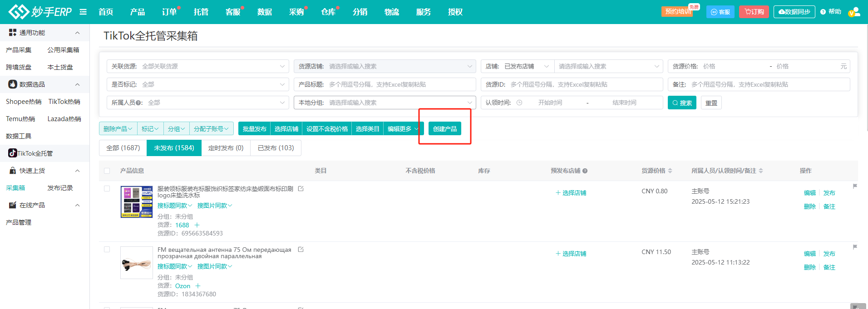The height and width of the screenshot is (309, 868).
Task: Open the 采购 top menu
Action: click(x=296, y=12)
